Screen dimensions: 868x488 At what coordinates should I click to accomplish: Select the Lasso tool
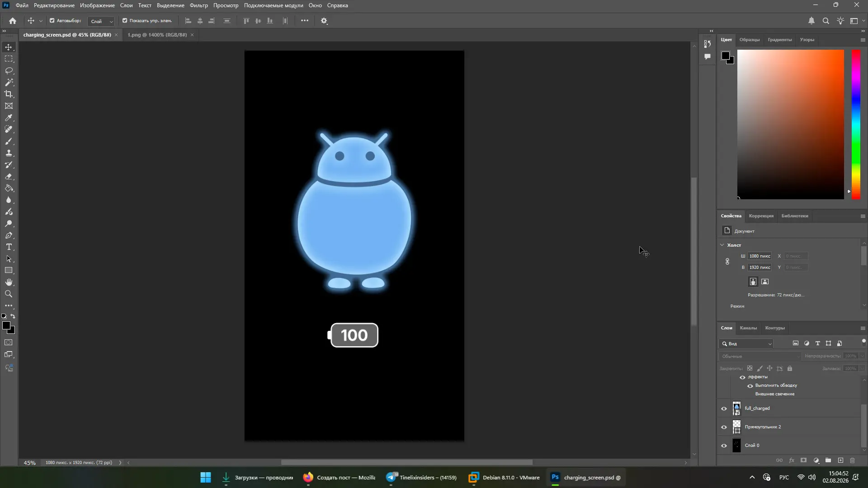[x=9, y=70]
